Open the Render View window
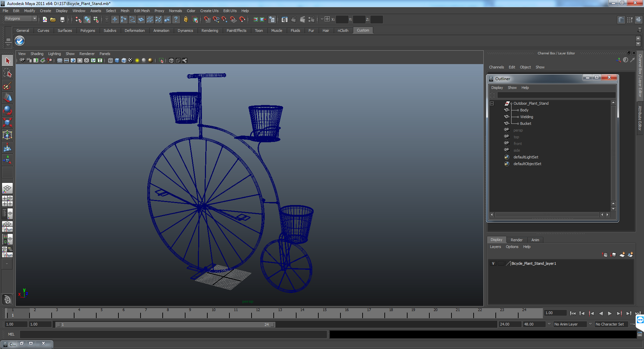This screenshot has height=349, width=644. [284, 19]
